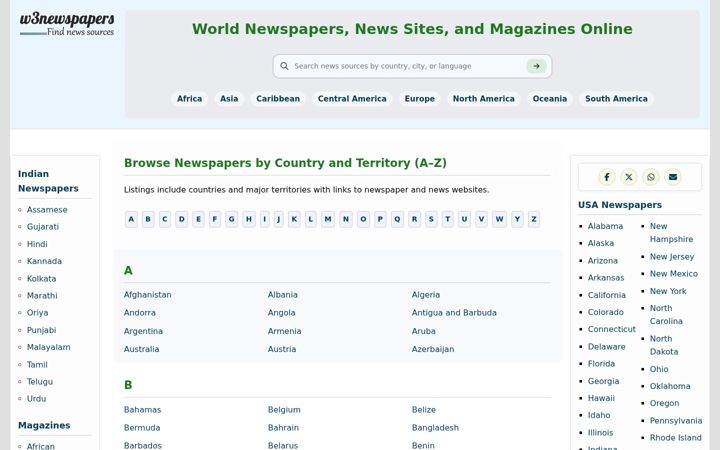Open New Hampshire newspapers link

pyautogui.click(x=671, y=233)
